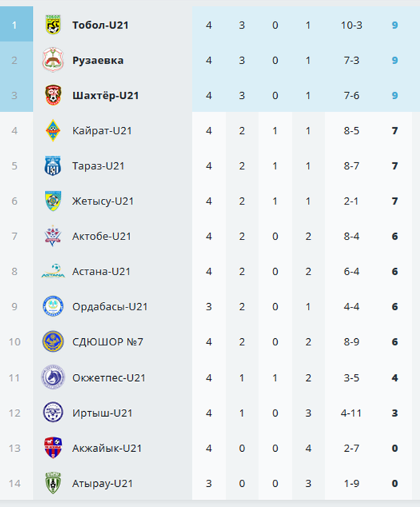Click the Жетысу-U21 club crest

(53, 201)
